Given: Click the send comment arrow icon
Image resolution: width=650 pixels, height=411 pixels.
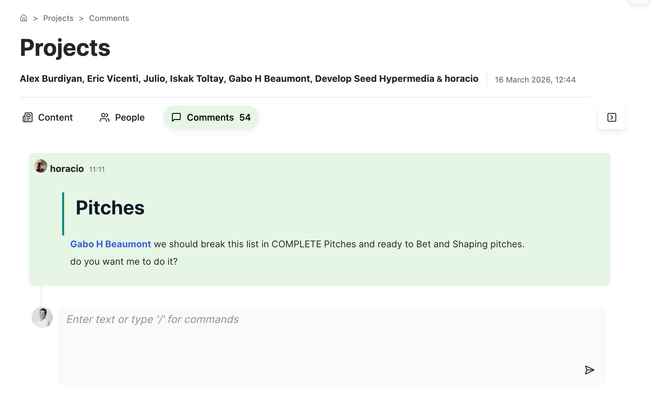Looking at the screenshot, I should coord(589,370).
